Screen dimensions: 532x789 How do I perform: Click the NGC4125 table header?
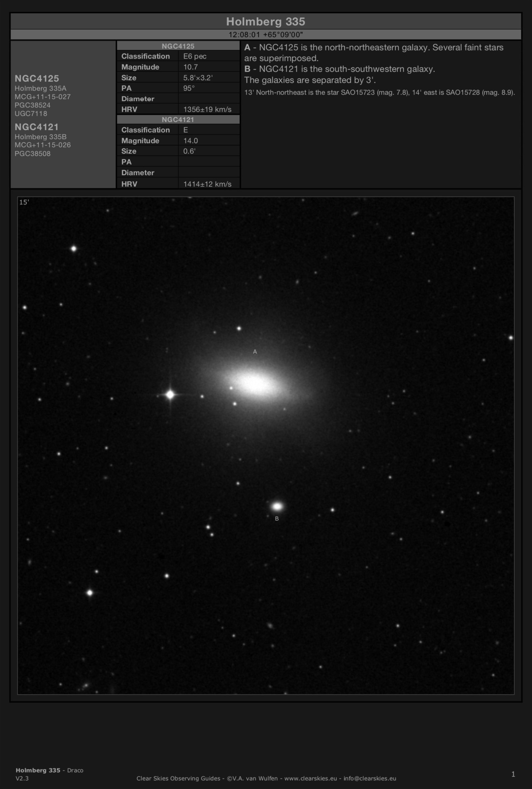[x=178, y=46]
